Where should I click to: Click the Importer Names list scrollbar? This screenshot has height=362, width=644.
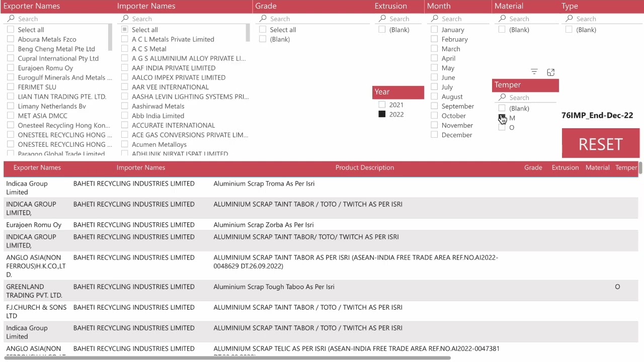248,33
